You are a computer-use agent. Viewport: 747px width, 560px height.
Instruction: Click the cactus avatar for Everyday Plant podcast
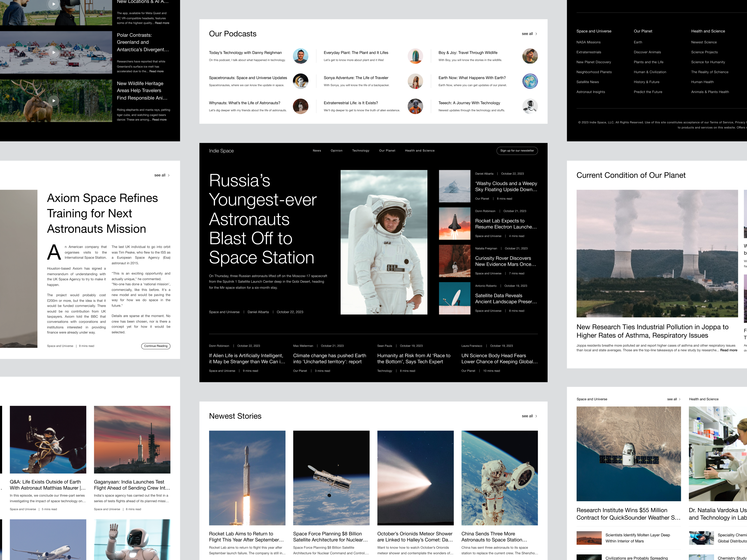[x=415, y=56]
